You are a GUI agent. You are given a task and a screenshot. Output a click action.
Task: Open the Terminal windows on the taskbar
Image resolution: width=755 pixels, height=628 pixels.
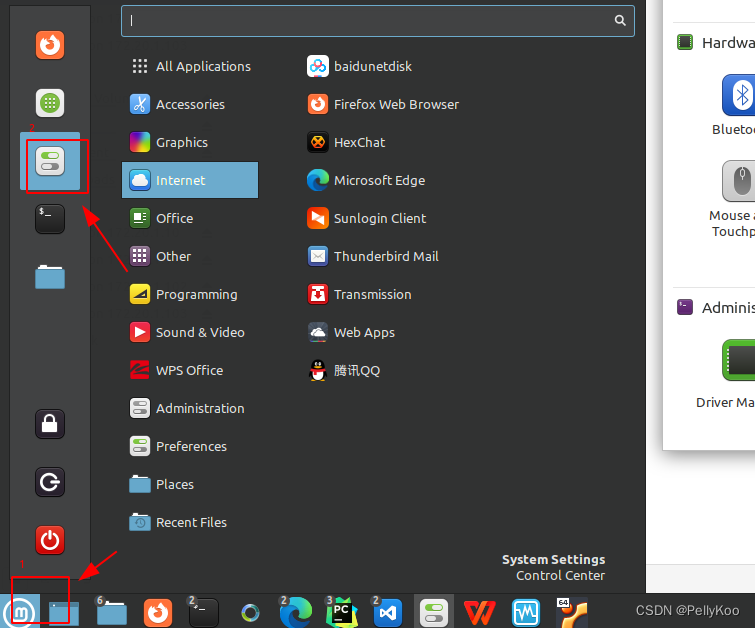[204, 613]
